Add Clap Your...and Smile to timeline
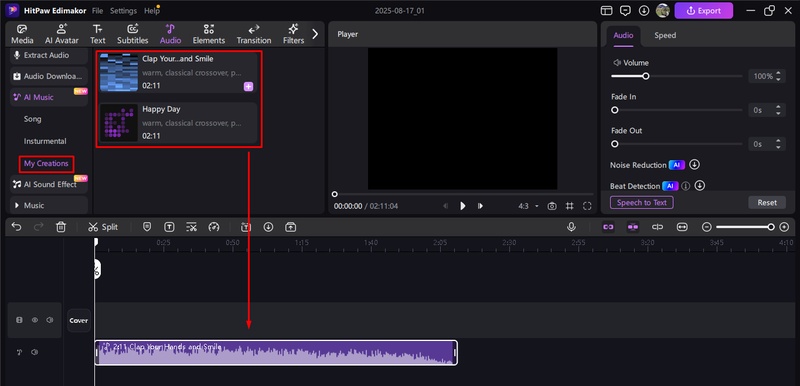Screen dimensions: 800x386 pos(248,87)
